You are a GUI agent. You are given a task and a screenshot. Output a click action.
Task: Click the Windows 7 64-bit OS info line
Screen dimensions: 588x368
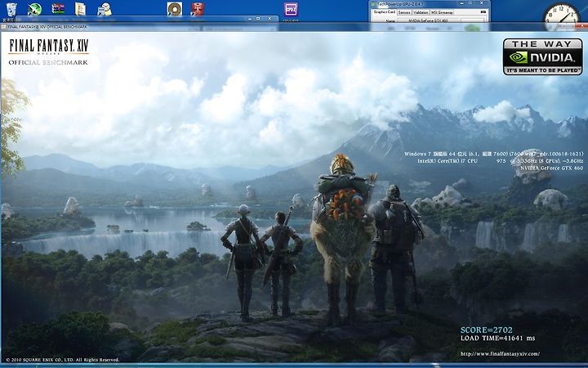(x=494, y=154)
